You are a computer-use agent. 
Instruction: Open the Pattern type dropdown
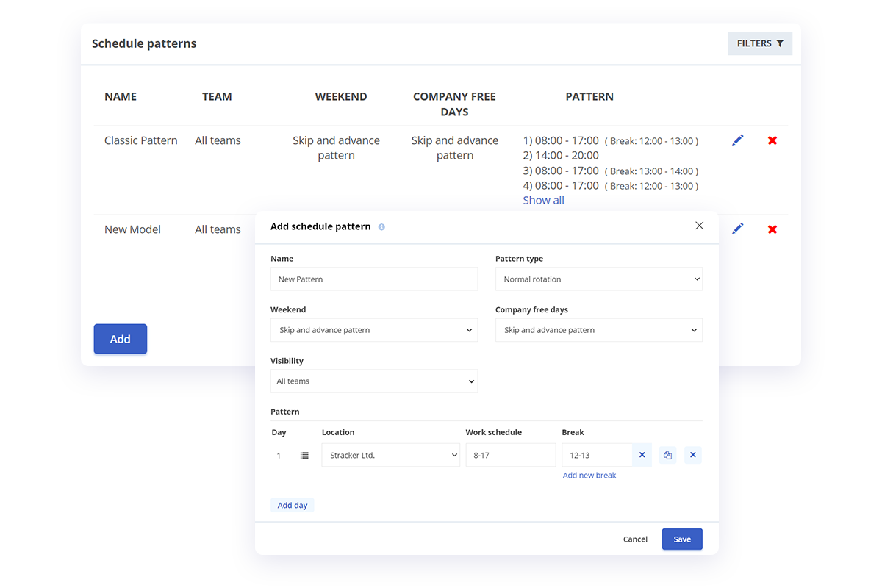pyautogui.click(x=598, y=279)
